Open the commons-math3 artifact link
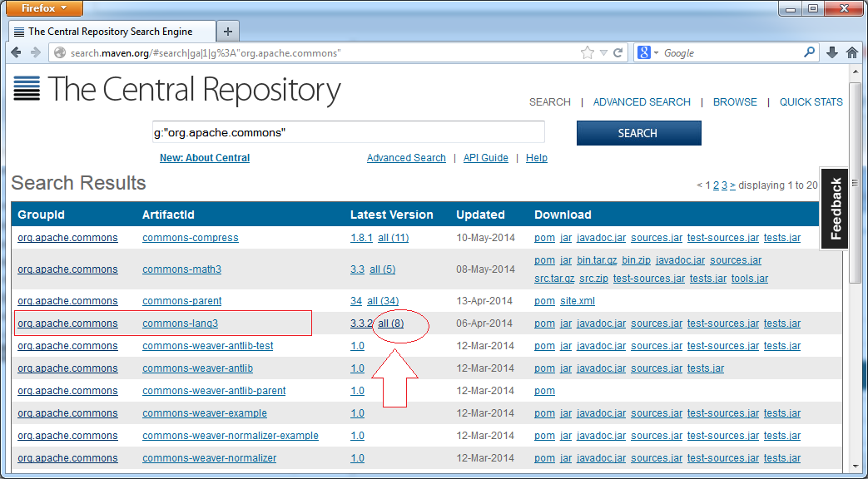 point(181,269)
